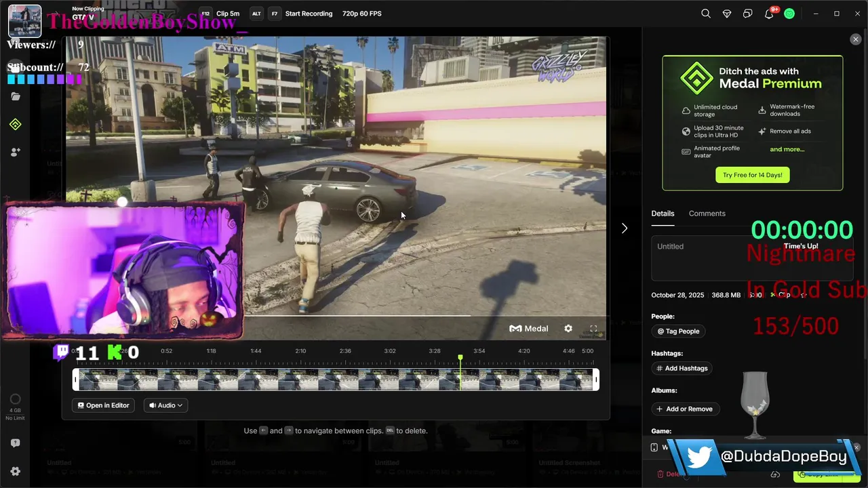
Task: Go to next clip with right chevron
Action: [x=625, y=228]
